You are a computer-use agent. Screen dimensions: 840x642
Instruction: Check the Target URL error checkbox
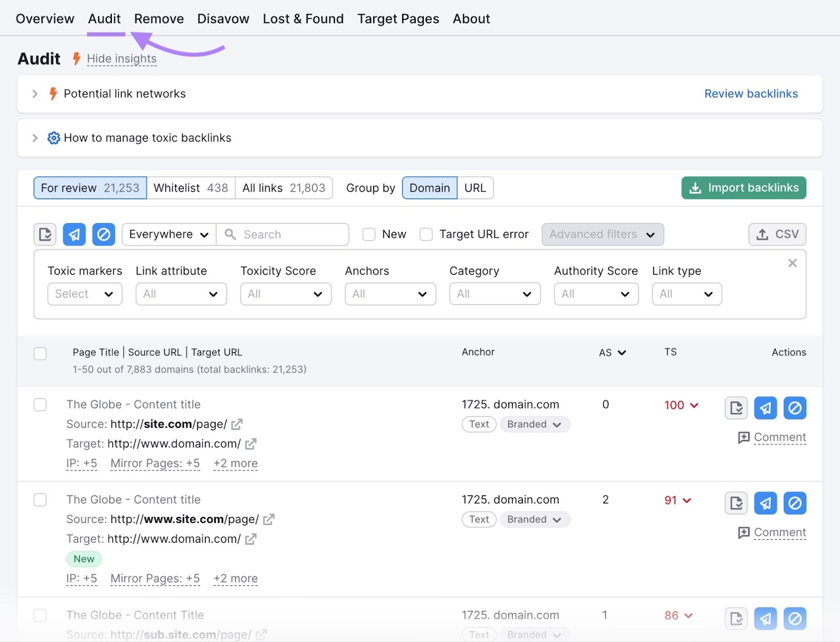pos(426,234)
